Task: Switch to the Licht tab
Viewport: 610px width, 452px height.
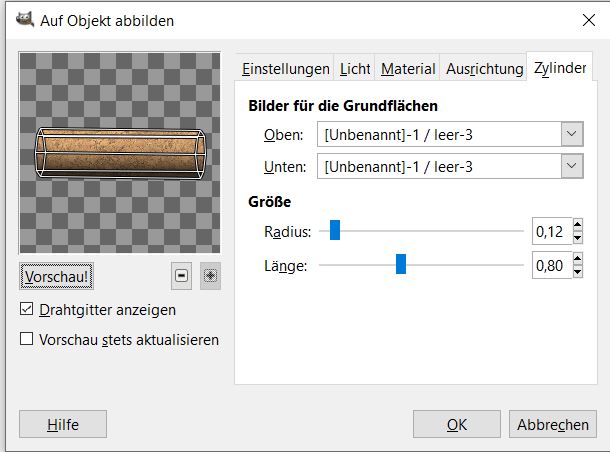Action: 354,68
